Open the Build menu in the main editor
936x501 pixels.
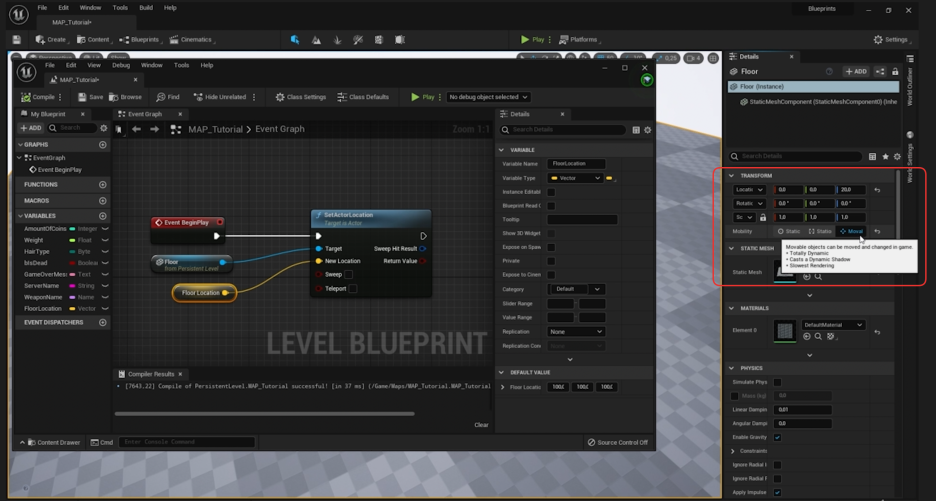146,8
